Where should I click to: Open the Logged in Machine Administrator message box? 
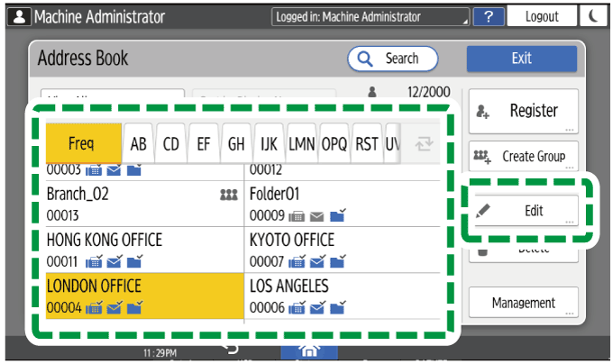tap(371, 16)
